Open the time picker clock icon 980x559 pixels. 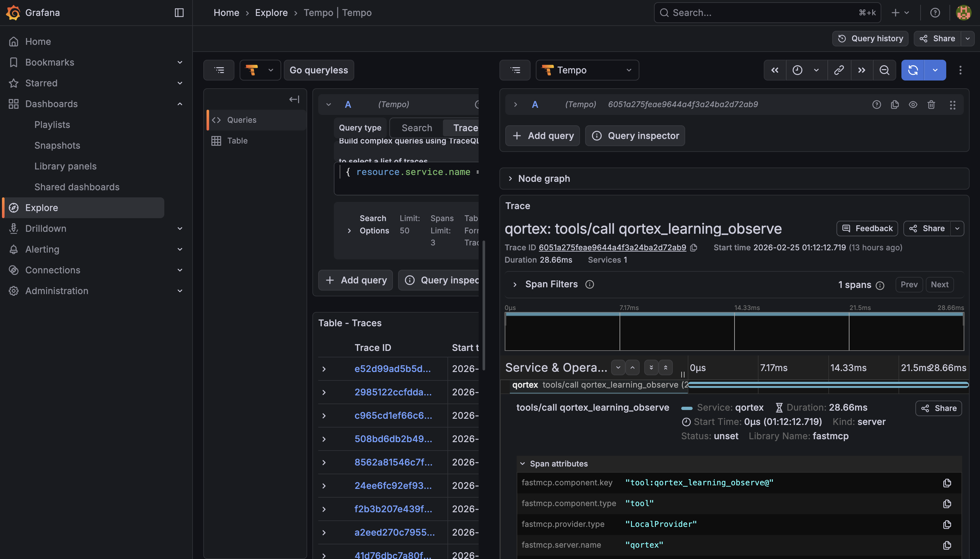pos(798,70)
